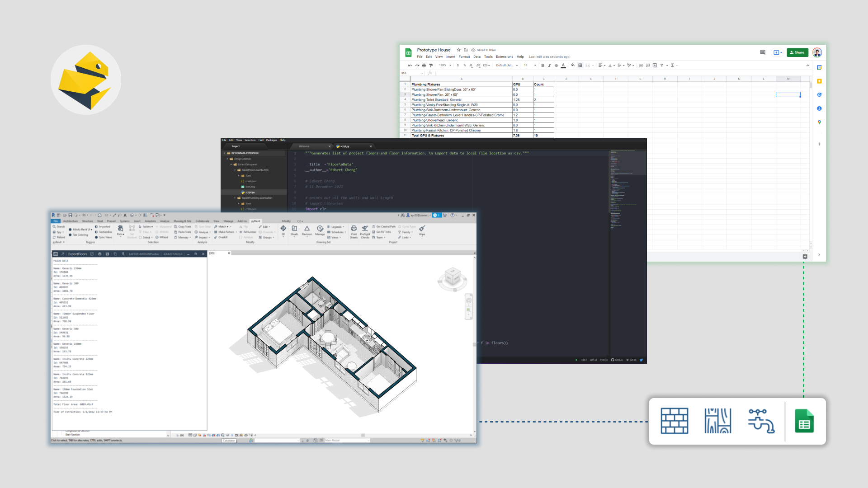Click the Insert link icon in Sheets
The image size is (868, 488).
641,66
